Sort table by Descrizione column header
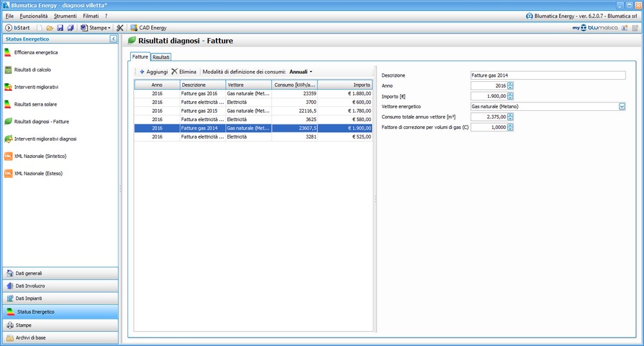644x346 pixels. [203, 84]
